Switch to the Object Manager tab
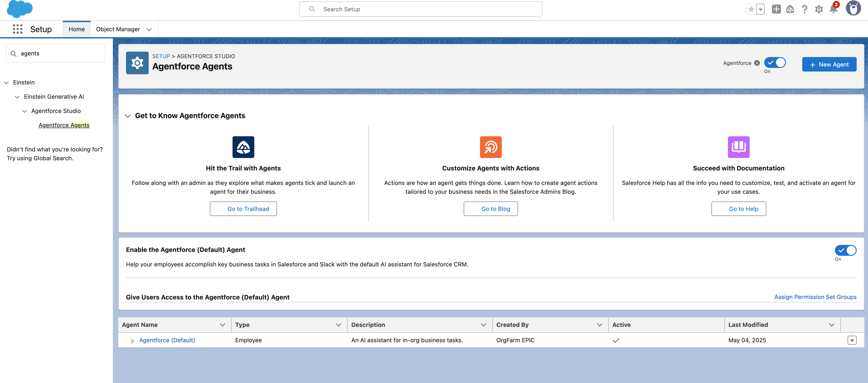 [118, 29]
